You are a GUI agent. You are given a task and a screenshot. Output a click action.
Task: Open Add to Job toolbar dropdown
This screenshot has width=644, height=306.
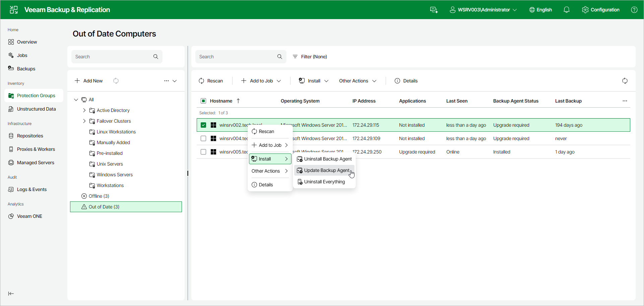pyautogui.click(x=261, y=81)
